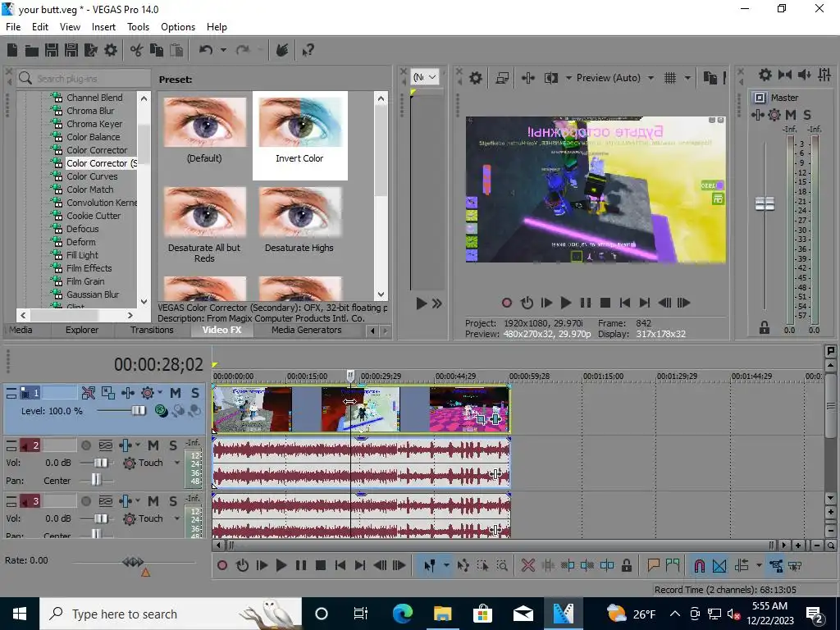
Task: Choose the Desaturate Highs preset
Action: point(299,220)
